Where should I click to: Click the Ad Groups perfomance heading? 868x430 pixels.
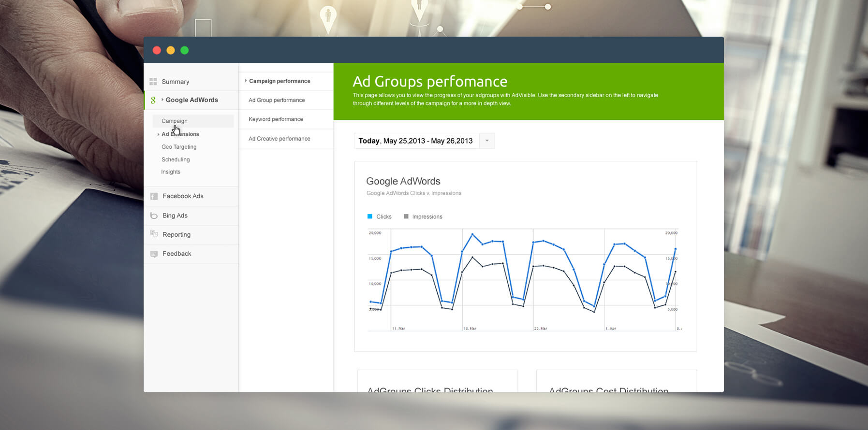coord(430,81)
